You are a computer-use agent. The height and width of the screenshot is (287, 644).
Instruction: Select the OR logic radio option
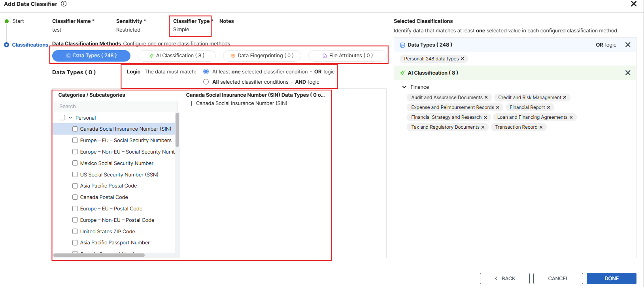(x=206, y=72)
